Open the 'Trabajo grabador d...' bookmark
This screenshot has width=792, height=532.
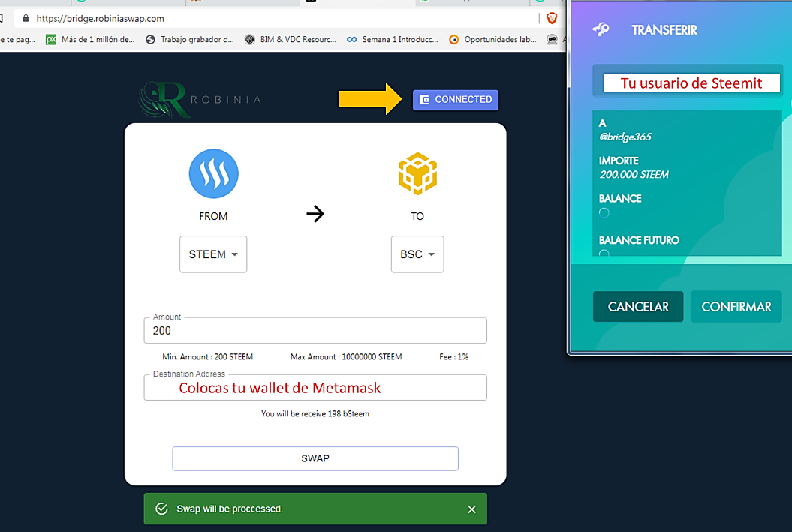[x=189, y=39]
